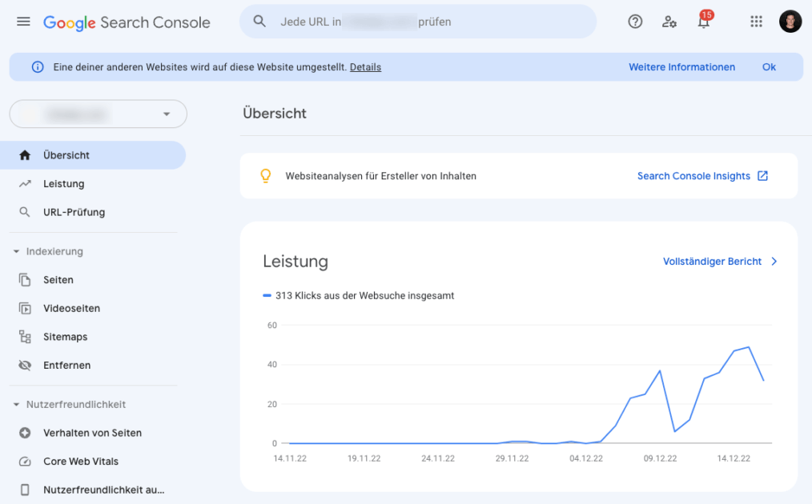Click the account profile avatar
Viewport: 812px width, 504px height.
790,22
